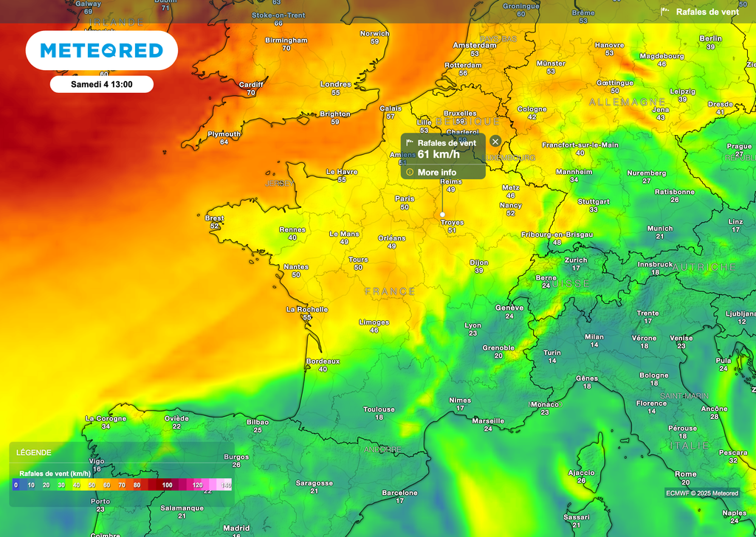Click the circled info icon next to "More info"
This screenshot has height=537, width=756.
pos(409,172)
